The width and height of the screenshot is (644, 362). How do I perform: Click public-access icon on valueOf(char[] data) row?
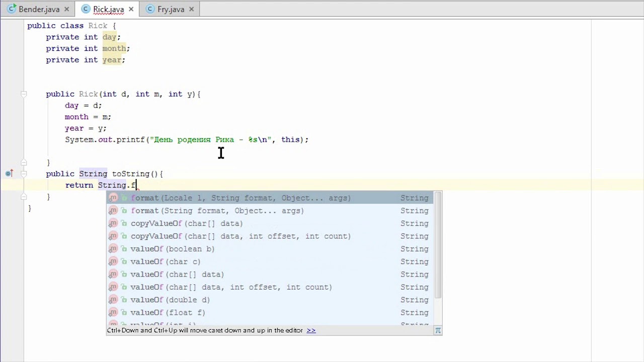(x=124, y=275)
